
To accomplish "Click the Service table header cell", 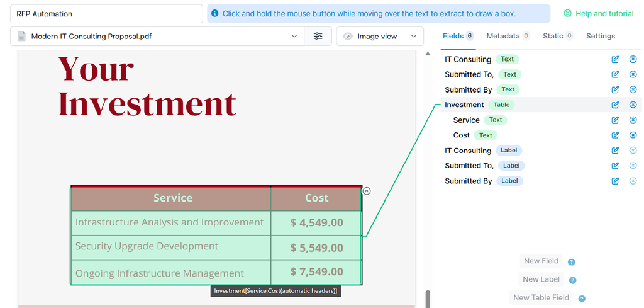I will tap(171, 199).
